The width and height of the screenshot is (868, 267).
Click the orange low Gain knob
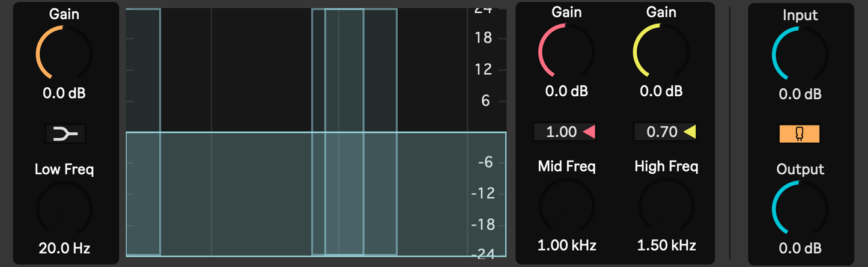[64, 55]
